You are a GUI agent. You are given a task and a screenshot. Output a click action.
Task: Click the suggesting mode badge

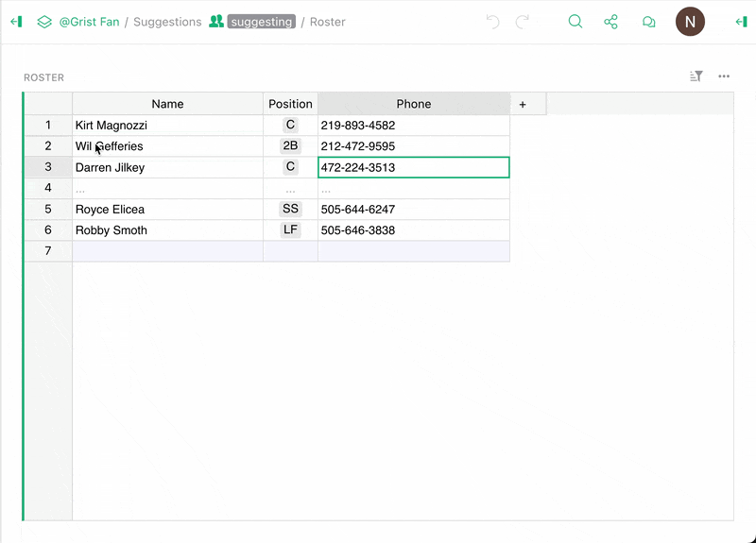[261, 22]
